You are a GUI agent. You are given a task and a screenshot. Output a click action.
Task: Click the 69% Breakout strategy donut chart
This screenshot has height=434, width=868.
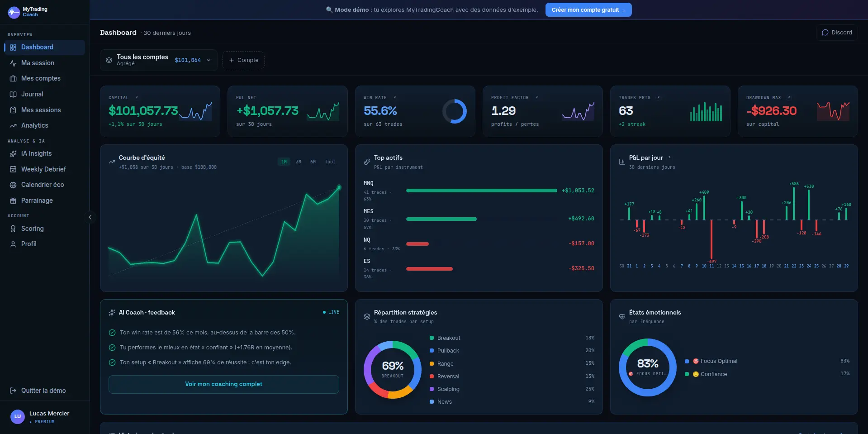(x=393, y=370)
